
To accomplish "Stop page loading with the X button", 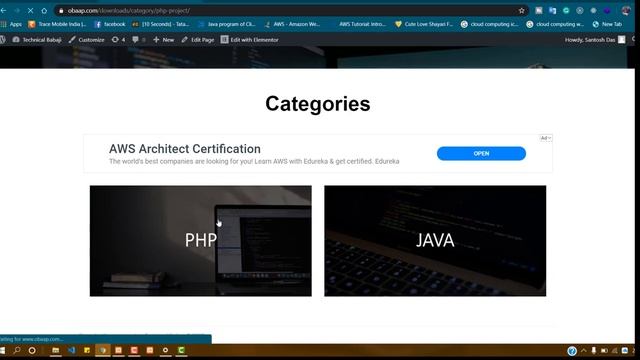I will point(30,11).
